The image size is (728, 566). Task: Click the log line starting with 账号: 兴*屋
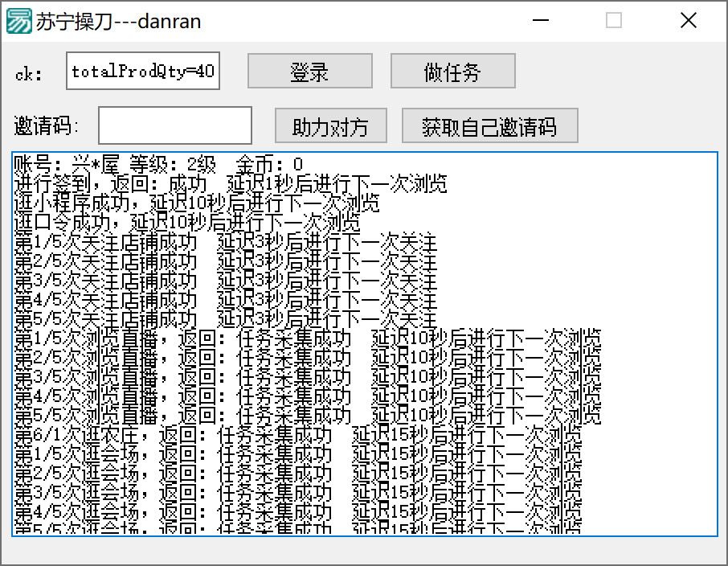click(x=159, y=165)
